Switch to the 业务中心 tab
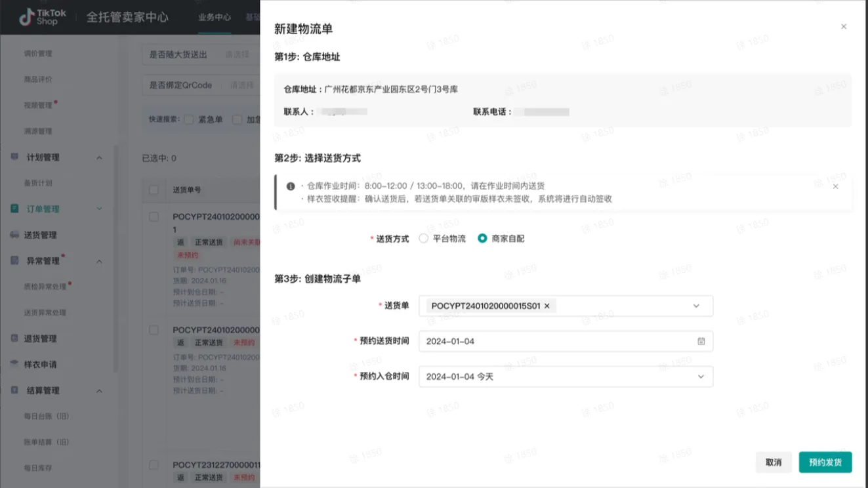Screen dimensions: 868x488 point(215,18)
